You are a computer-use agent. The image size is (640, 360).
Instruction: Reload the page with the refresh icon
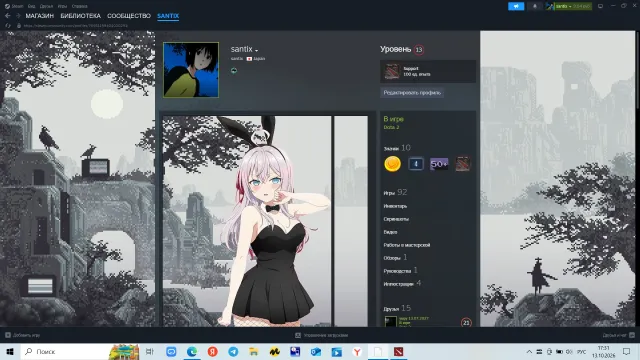point(8,25)
